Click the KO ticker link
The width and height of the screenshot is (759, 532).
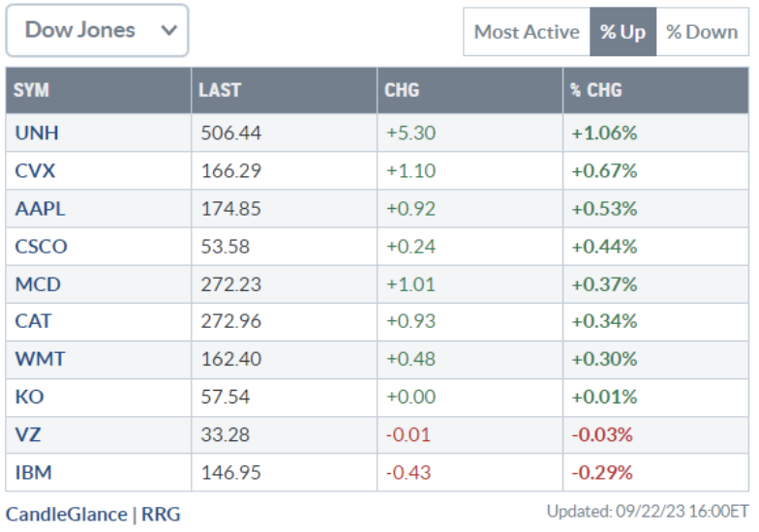pyautogui.click(x=29, y=397)
